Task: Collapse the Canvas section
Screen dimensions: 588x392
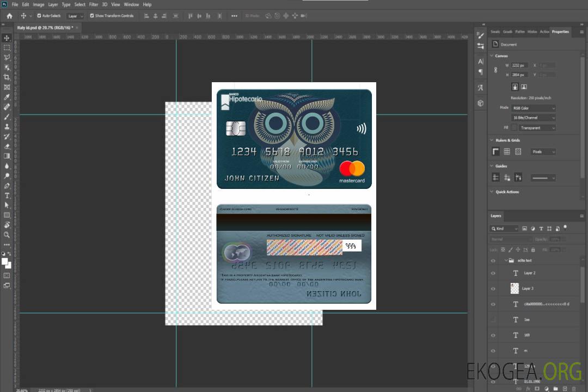Action: [x=492, y=56]
